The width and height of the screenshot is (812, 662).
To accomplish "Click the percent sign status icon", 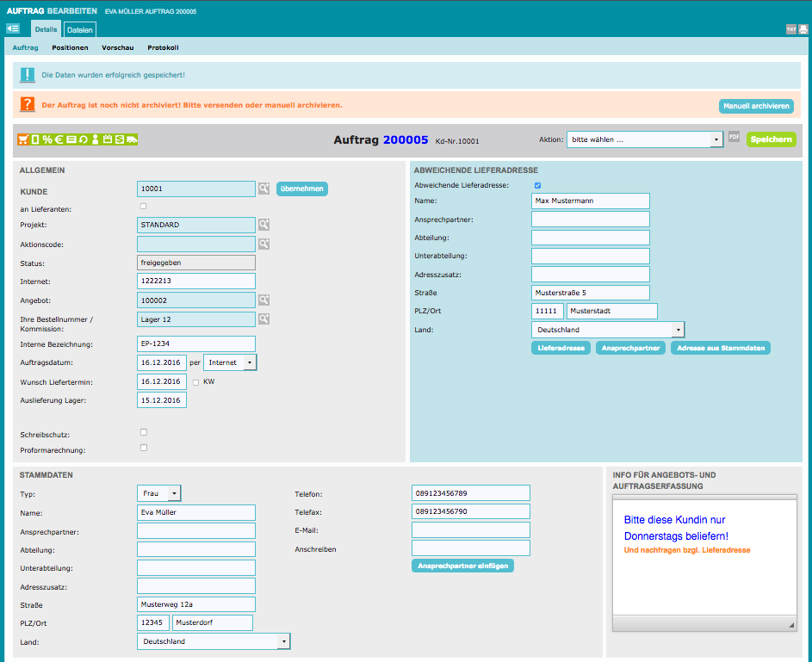I will [x=47, y=139].
